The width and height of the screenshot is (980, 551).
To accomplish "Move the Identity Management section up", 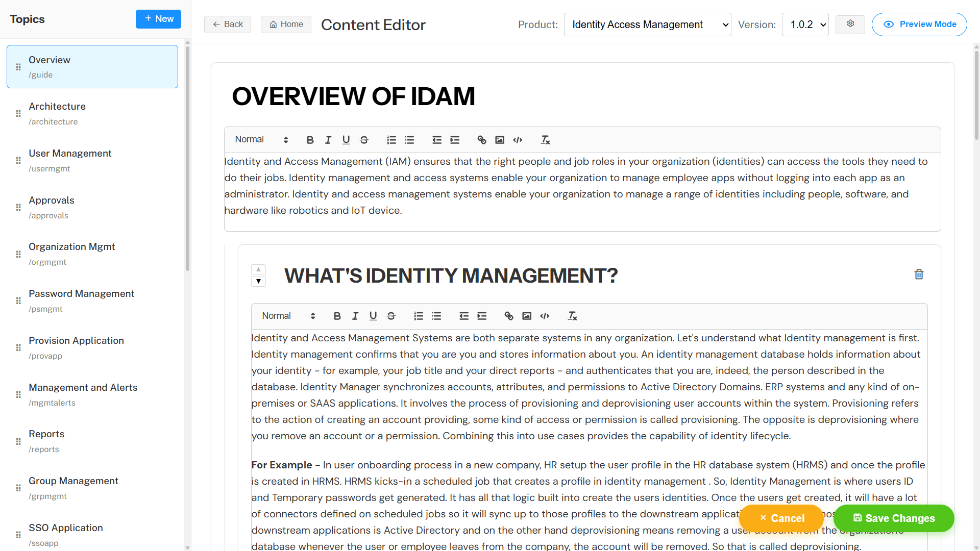I will point(258,269).
